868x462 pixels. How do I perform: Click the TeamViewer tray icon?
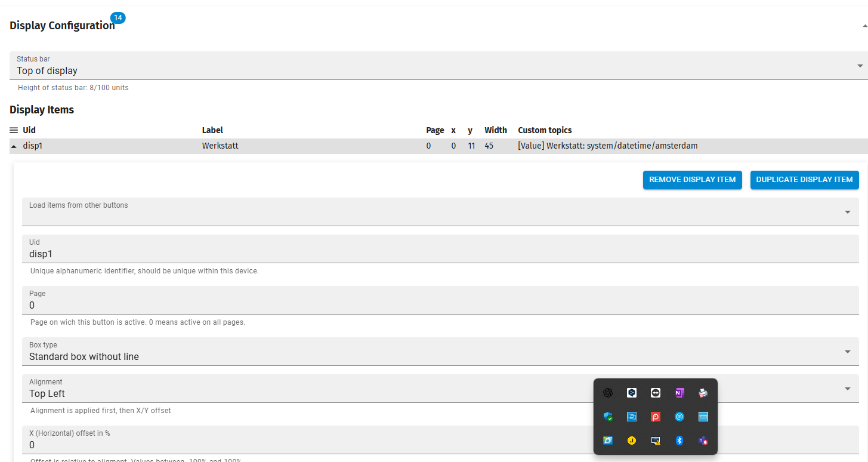click(656, 393)
